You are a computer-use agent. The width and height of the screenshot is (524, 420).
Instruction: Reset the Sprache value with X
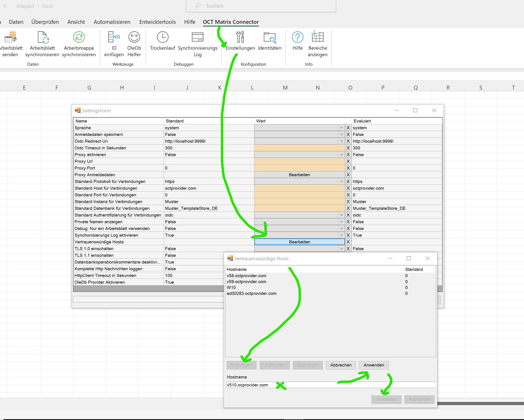pyautogui.click(x=348, y=128)
